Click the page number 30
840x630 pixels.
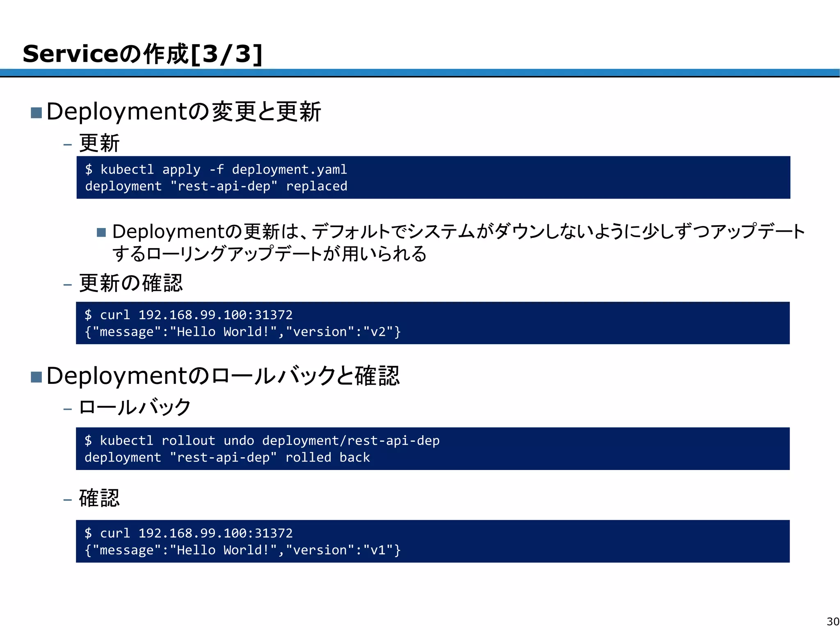pyautogui.click(x=833, y=621)
